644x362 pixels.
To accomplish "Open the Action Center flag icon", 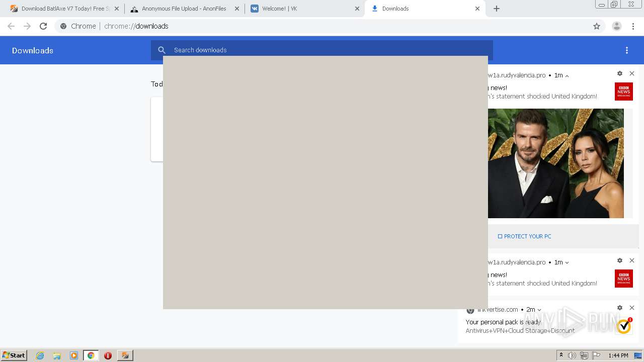I will pyautogui.click(x=596, y=355).
